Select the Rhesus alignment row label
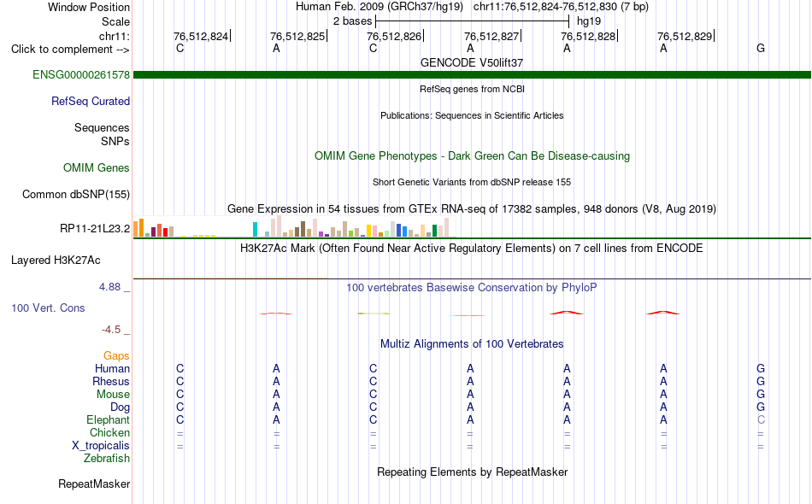Viewport: 812px width, 504px height. pos(111,381)
